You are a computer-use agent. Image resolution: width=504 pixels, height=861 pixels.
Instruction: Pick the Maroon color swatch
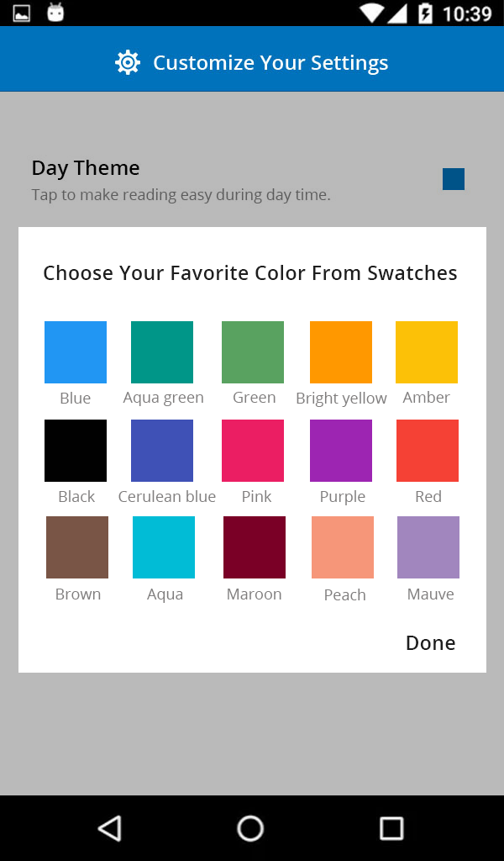tap(255, 547)
